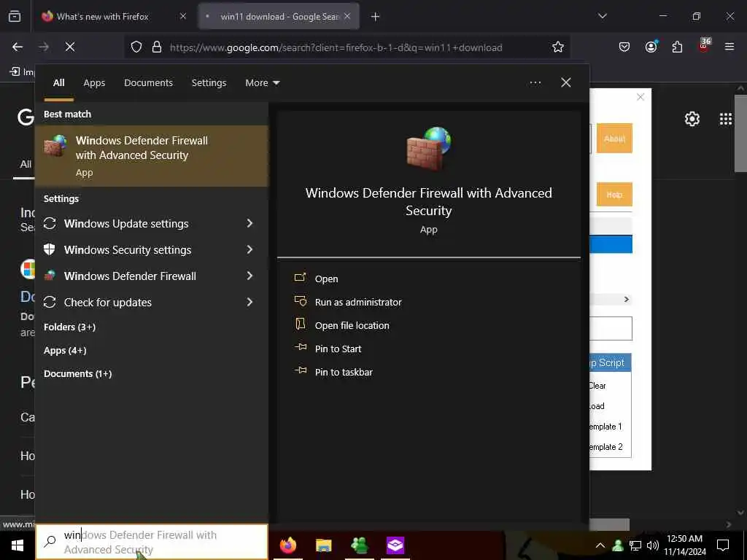
Task: Open the notification center icon
Action: tap(723, 545)
